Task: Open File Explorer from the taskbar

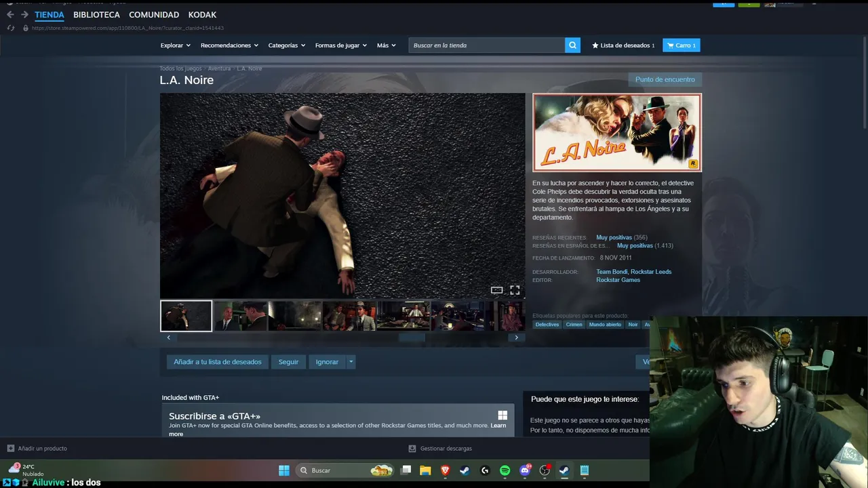Action: click(x=425, y=470)
